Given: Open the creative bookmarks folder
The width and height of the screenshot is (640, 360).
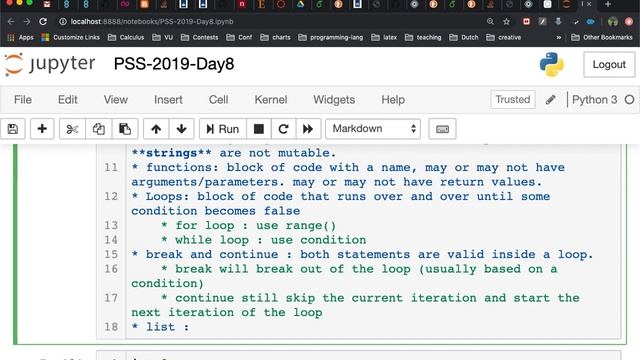Looking at the screenshot, I should click(503, 38).
